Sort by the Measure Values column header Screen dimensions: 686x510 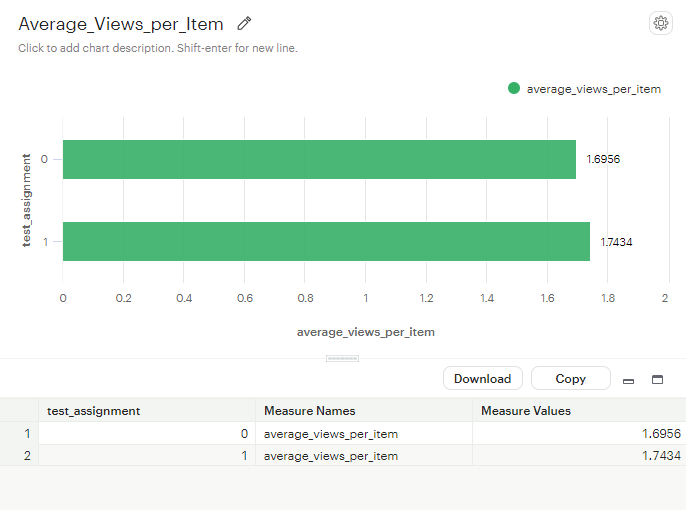click(526, 410)
